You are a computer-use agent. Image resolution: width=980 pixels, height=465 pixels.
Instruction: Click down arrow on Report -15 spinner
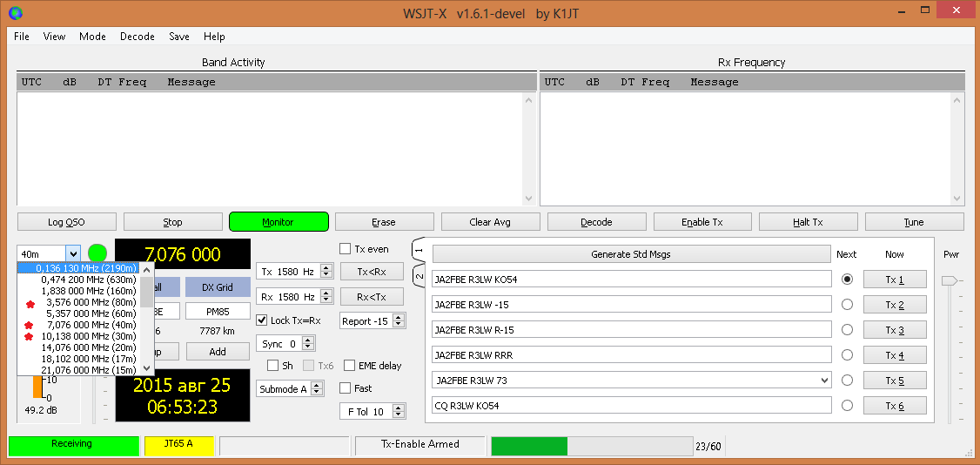[399, 325]
